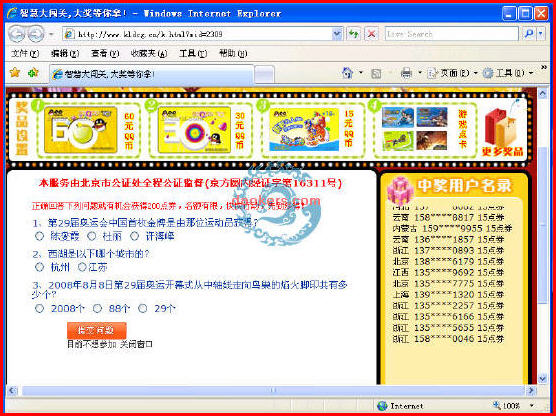Select the 陈燮霞 radio button
The height and width of the screenshot is (416, 556).
tap(40, 236)
